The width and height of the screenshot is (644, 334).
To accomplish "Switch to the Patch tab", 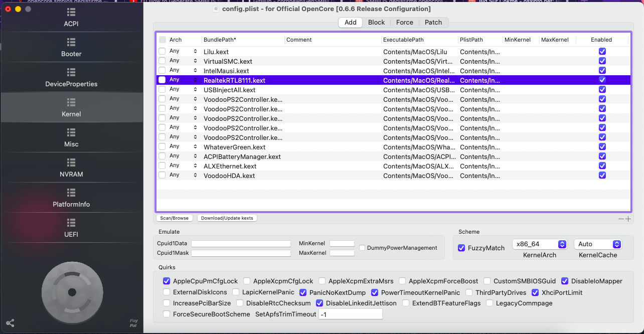I will 433,22.
